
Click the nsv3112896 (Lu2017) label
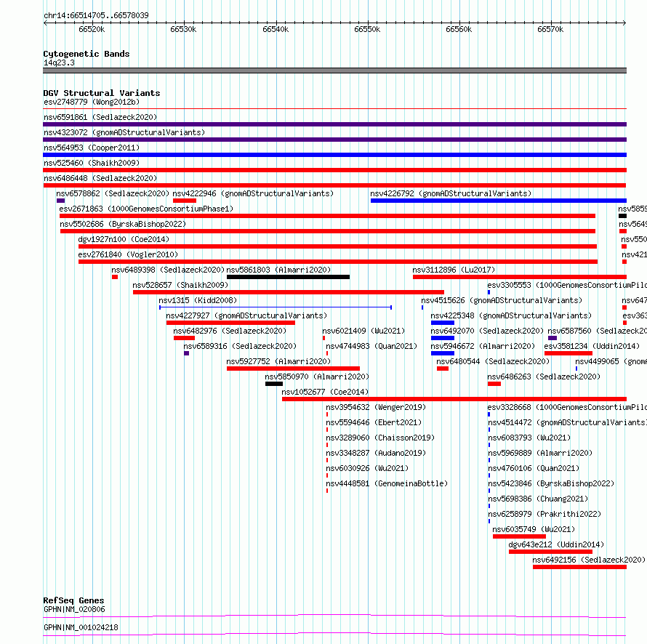(x=454, y=270)
